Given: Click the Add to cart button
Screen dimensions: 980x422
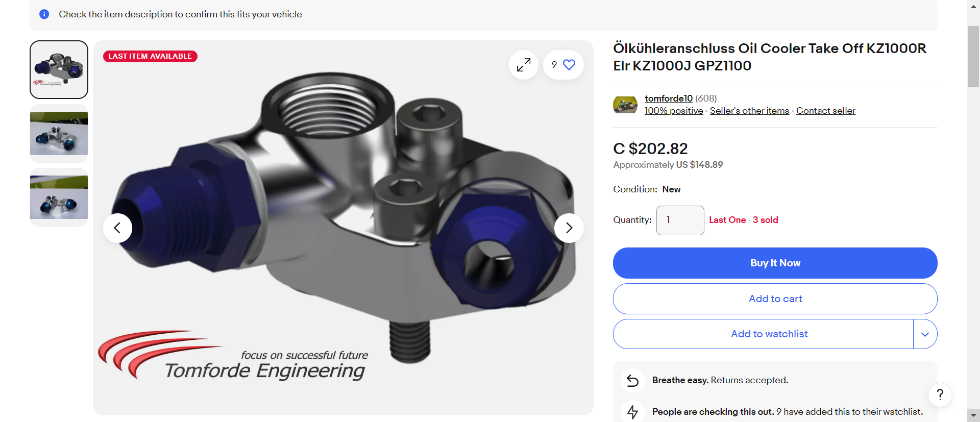Looking at the screenshot, I should point(775,299).
